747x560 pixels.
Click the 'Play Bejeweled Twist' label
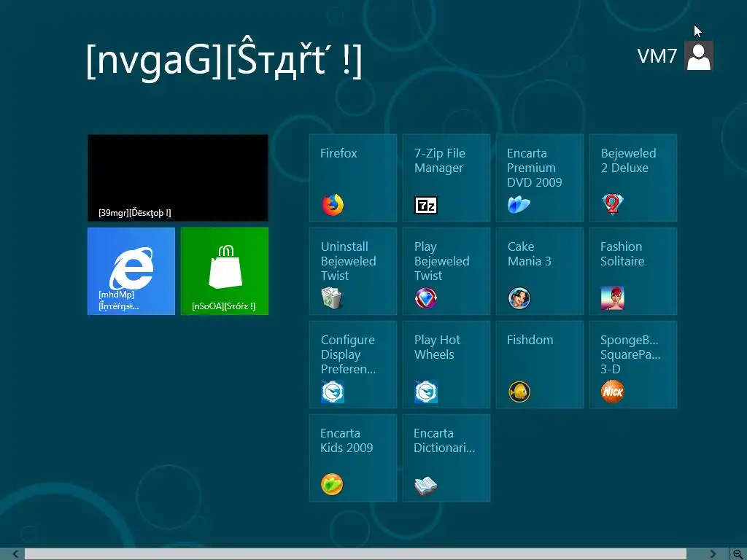pyautogui.click(x=441, y=261)
